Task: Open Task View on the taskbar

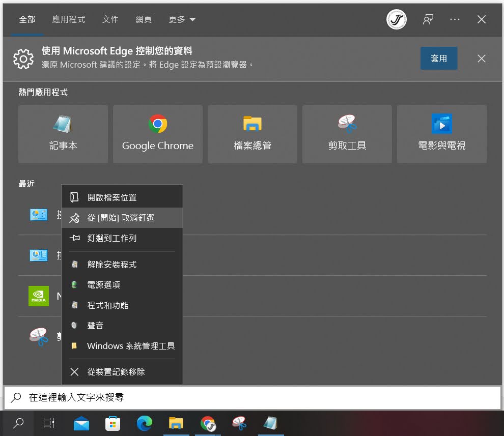Action: pos(48,423)
